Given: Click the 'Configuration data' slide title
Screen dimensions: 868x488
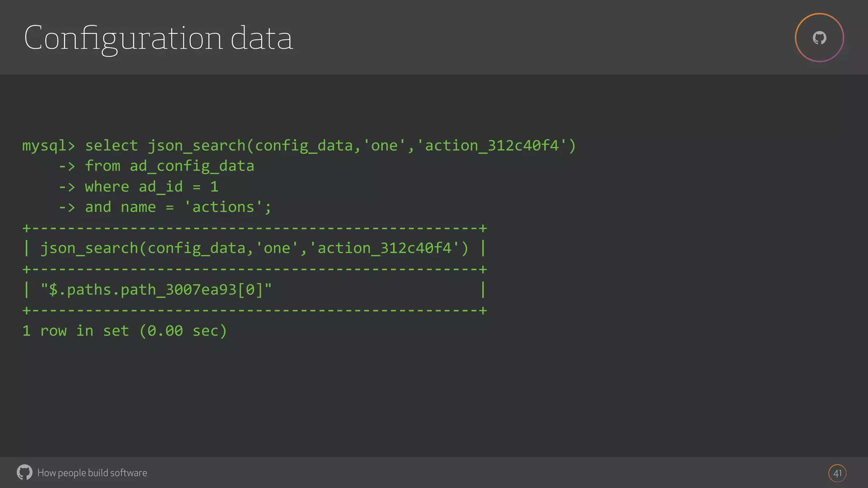Looking at the screenshot, I should pyautogui.click(x=159, y=39).
